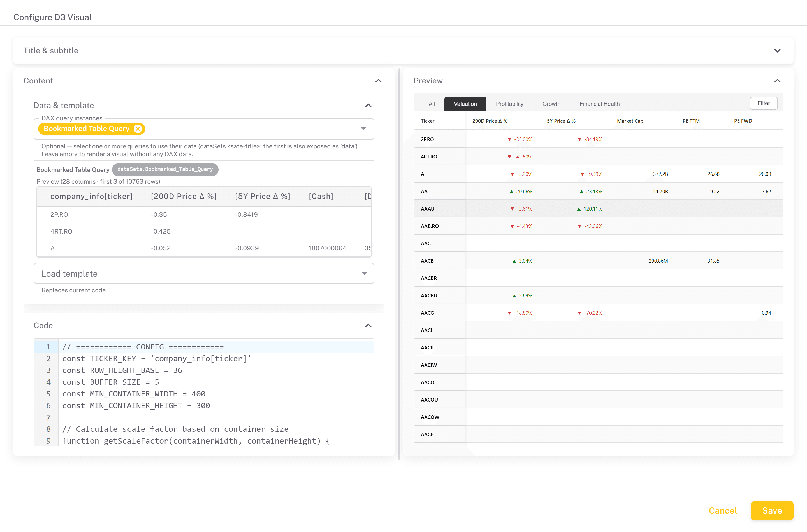Collapse the Data & template section
807x532 pixels.
tap(368, 105)
